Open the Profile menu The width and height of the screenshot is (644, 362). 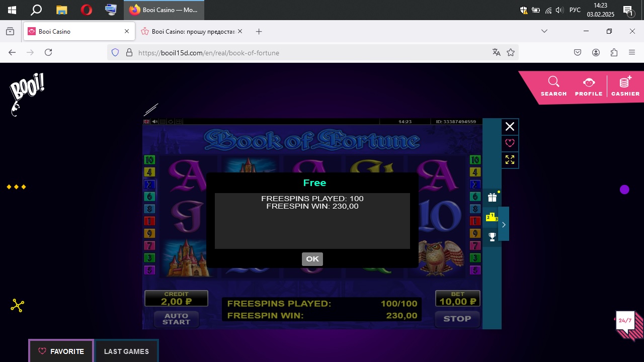pos(589,86)
